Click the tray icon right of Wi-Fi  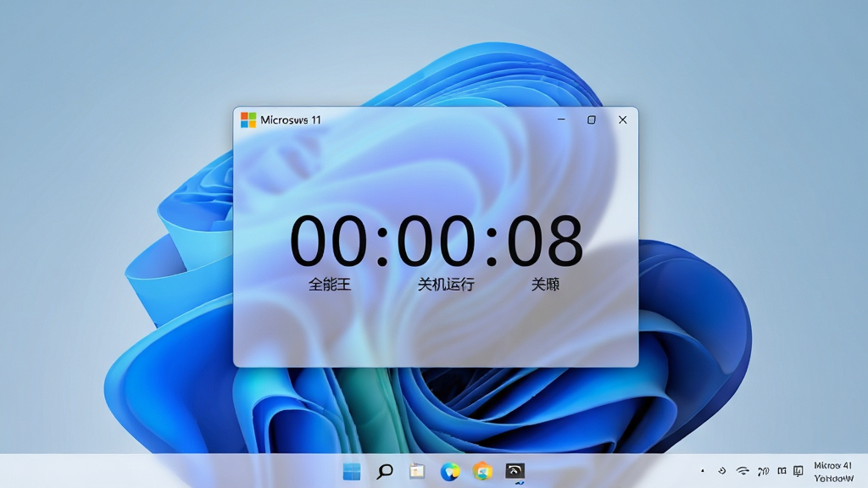coord(764,471)
